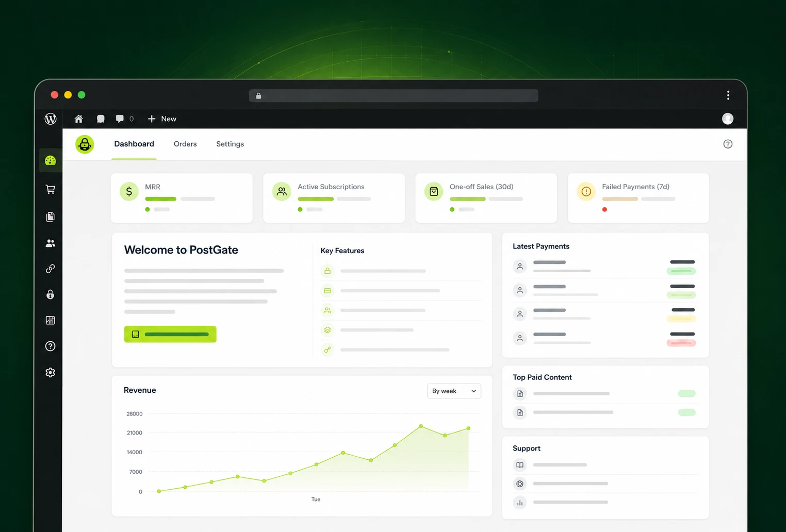The width and height of the screenshot is (786, 532).
Task: Click the highest data point on Revenue chart
Action: 421,426
